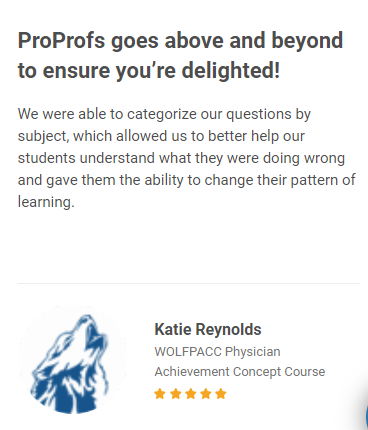Image resolution: width=368 pixels, height=430 pixels.
Task: Click the fifth orange rating star
Action: click(x=221, y=394)
